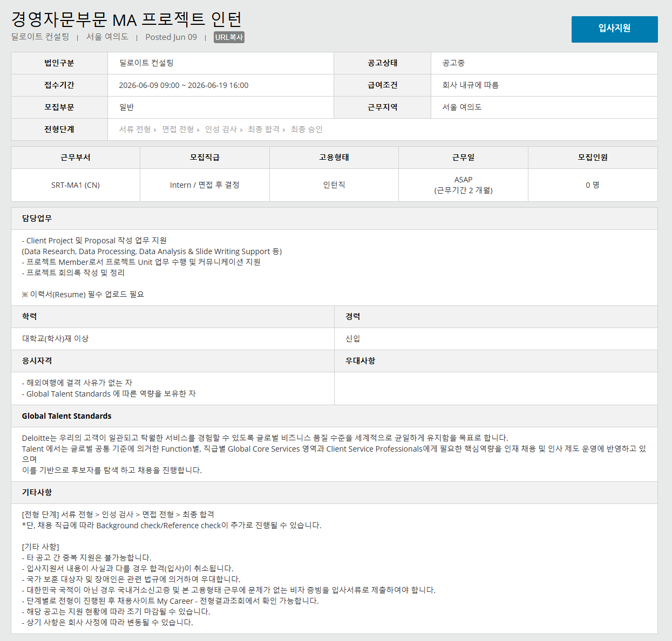Click the 급여조건 header cell
Screen dimensions: 672x641
point(383,85)
